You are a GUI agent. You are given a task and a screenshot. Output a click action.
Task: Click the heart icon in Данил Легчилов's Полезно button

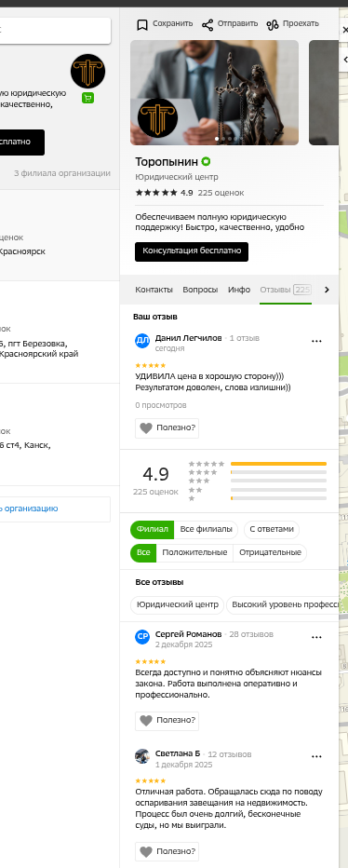pyautogui.click(x=146, y=427)
